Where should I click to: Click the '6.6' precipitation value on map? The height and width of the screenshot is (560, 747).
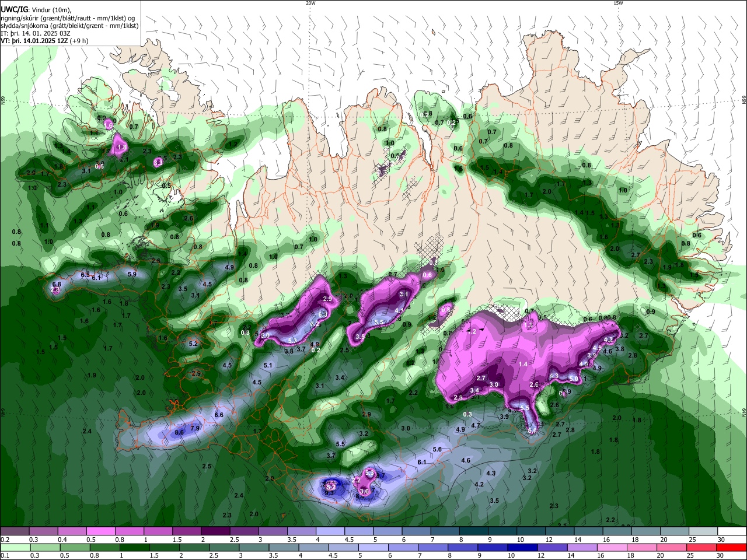[219, 415]
